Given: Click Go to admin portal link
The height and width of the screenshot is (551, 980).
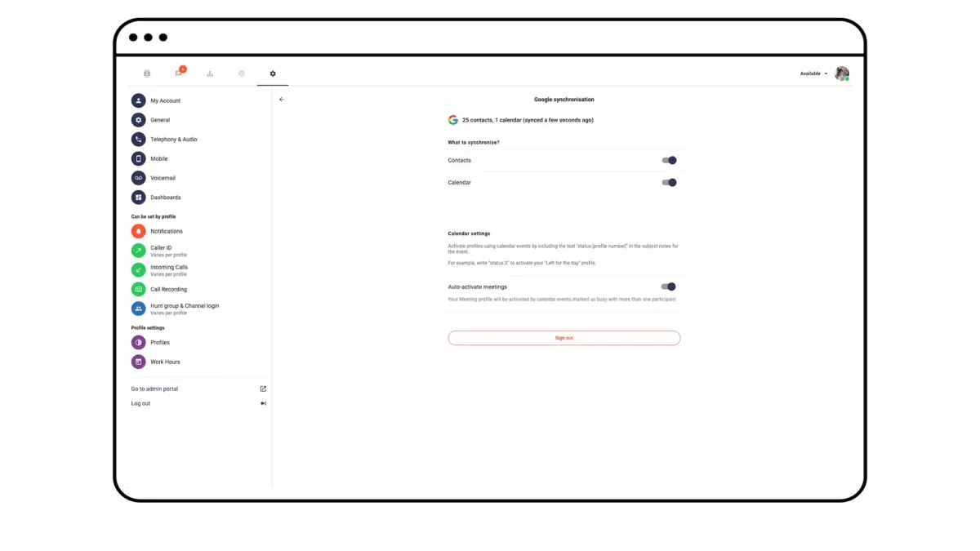Looking at the screenshot, I should tap(154, 389).
